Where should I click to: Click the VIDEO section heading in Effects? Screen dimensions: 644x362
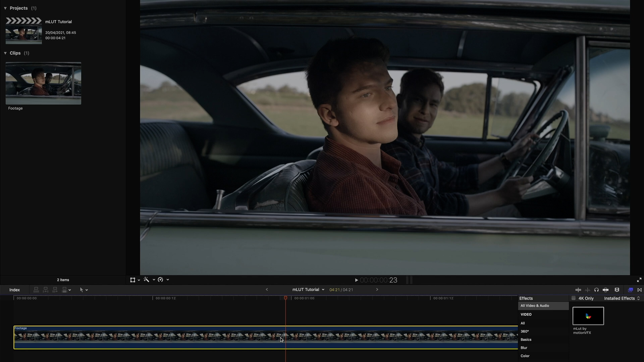526,314
